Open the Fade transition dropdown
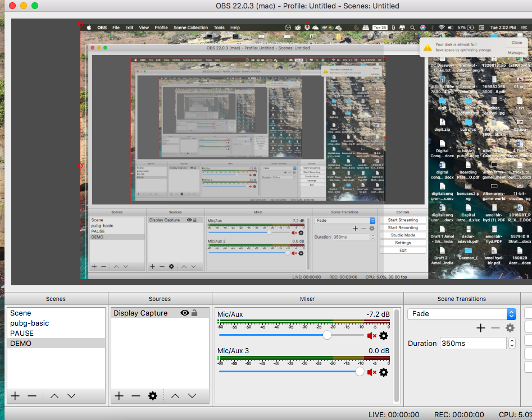The height and width of the screenshot is (420, 532). coord(462,314)
